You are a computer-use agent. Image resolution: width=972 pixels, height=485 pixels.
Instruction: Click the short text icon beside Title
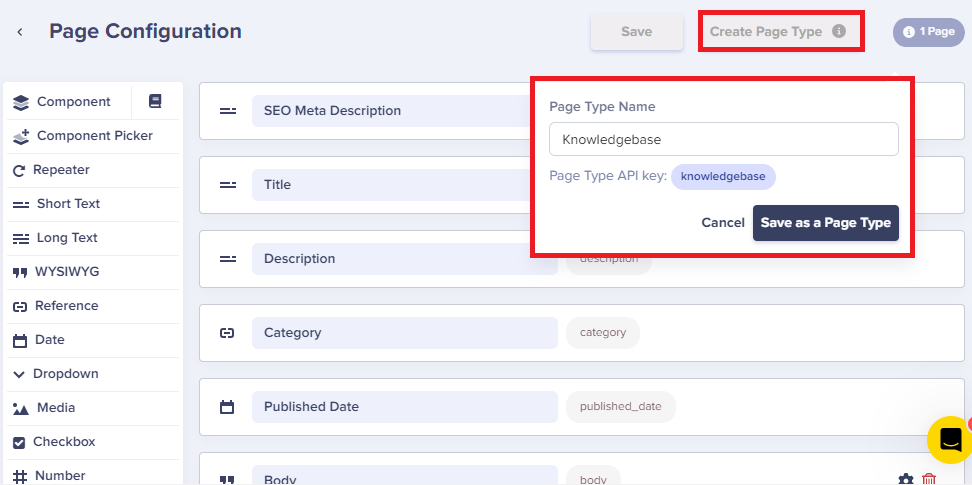coord(228,185)
